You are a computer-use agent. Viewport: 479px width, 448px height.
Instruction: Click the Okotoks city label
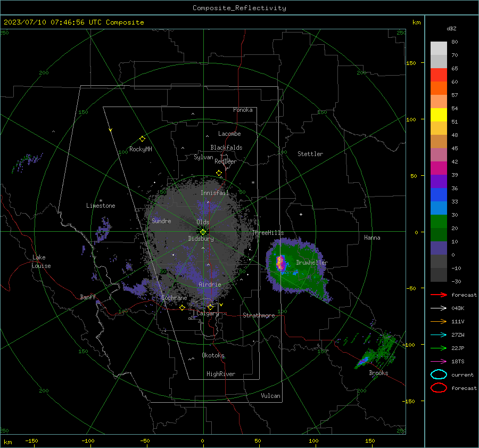point(213,355)
